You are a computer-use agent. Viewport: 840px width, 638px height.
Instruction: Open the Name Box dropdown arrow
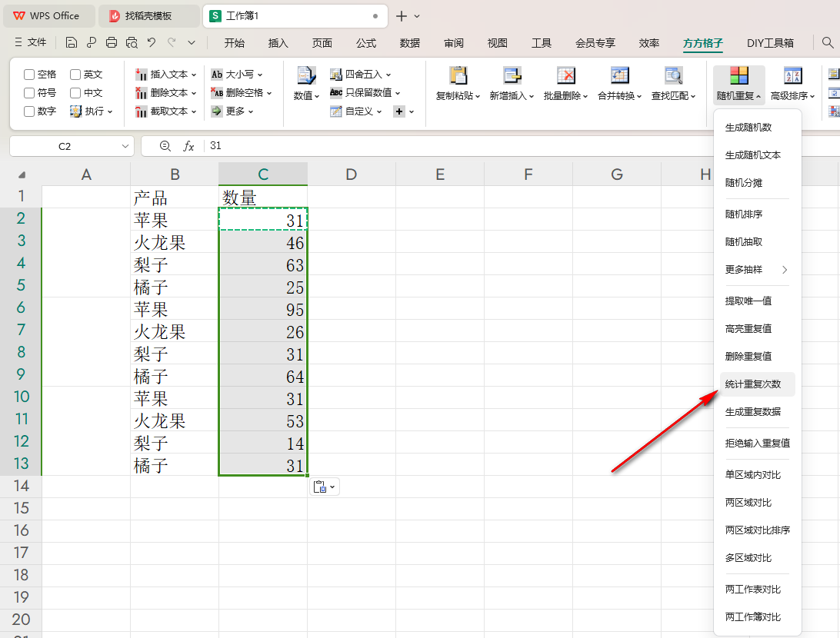(x=125, y=146)
